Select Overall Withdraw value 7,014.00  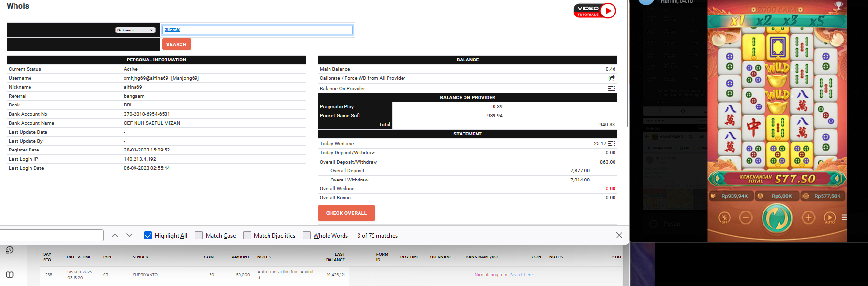point(580,180)
